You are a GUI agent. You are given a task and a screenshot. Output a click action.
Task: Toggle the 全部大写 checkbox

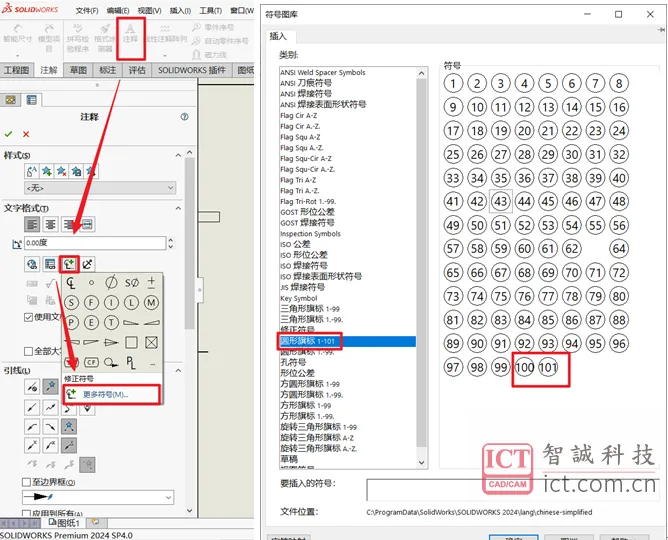click(29, 351)
